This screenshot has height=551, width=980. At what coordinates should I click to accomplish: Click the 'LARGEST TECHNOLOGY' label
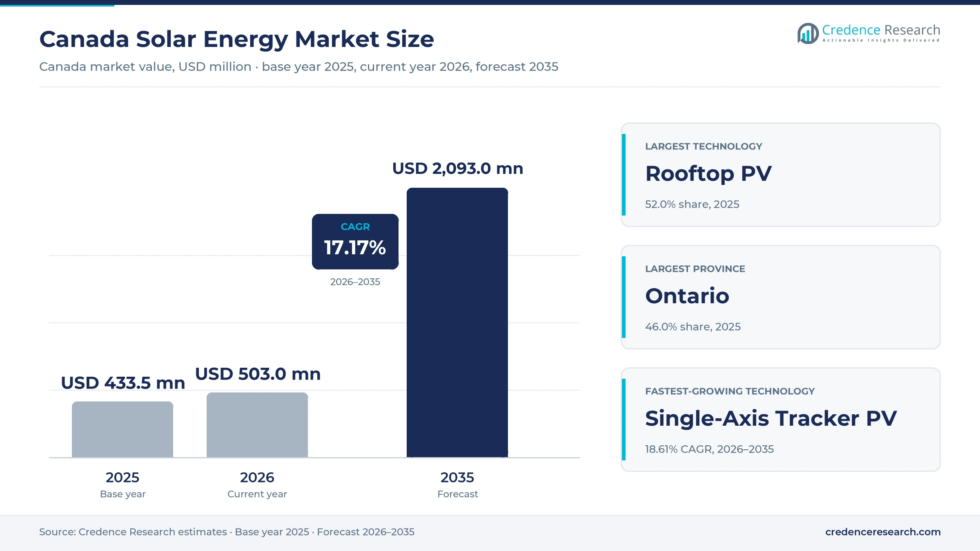click(704, 146)
